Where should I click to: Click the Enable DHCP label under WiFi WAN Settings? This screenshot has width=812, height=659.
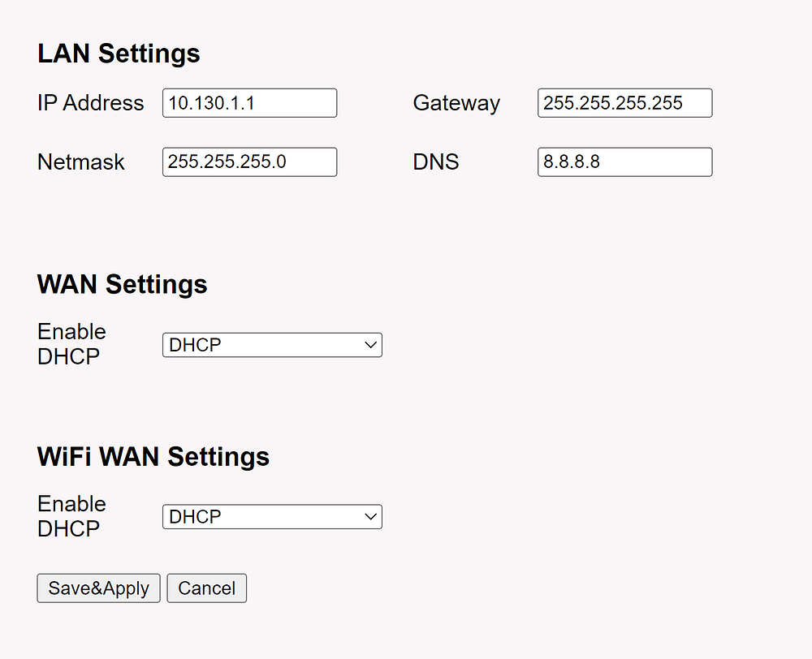click(71, 516)
